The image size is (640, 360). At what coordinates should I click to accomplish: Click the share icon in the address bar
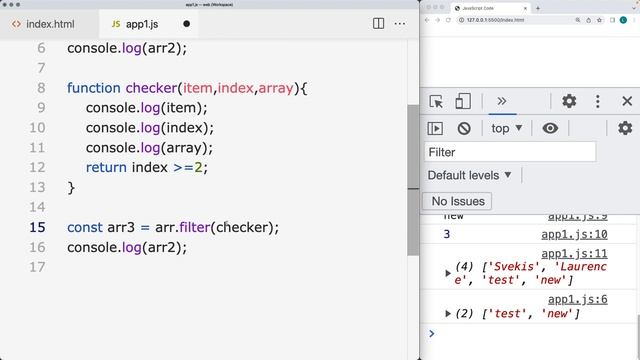point(588,20)
